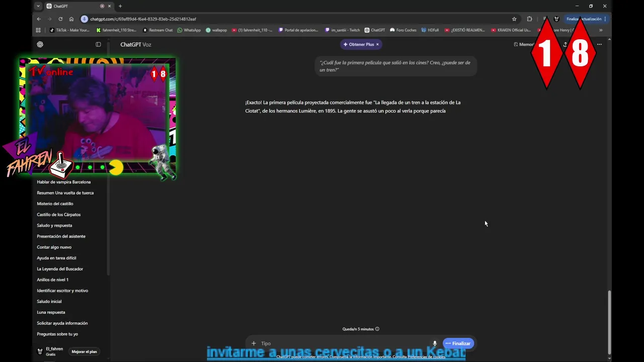Open the Chrome apps grid shortcut
The image size is (644, 362).
38,30
